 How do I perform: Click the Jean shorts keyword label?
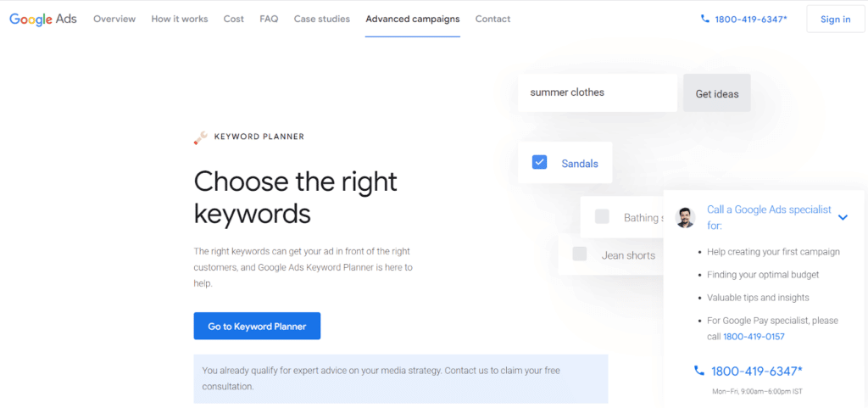[x=628, y=255]
